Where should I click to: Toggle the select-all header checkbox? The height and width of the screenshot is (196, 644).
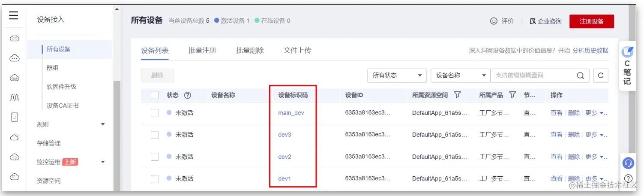pos(155,95)
